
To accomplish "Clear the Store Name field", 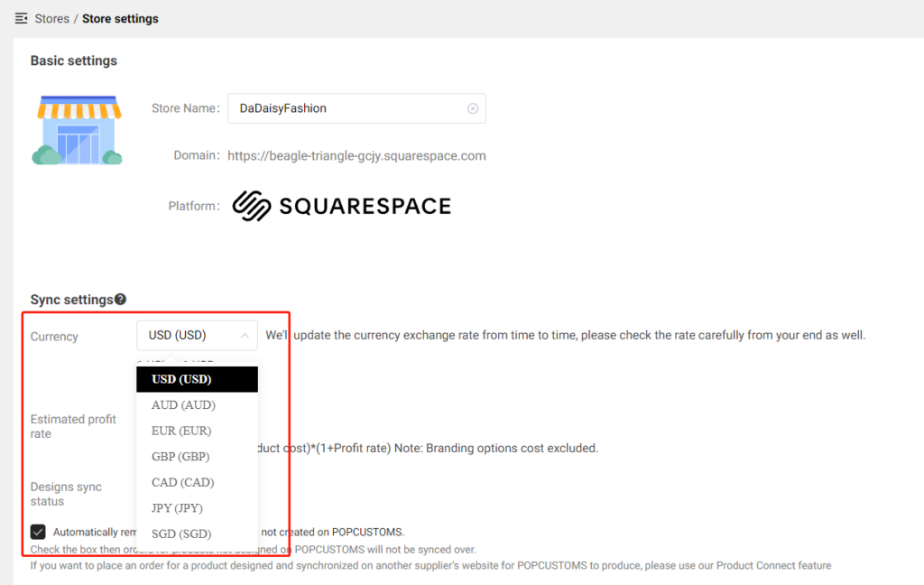I will click(473, 108).
